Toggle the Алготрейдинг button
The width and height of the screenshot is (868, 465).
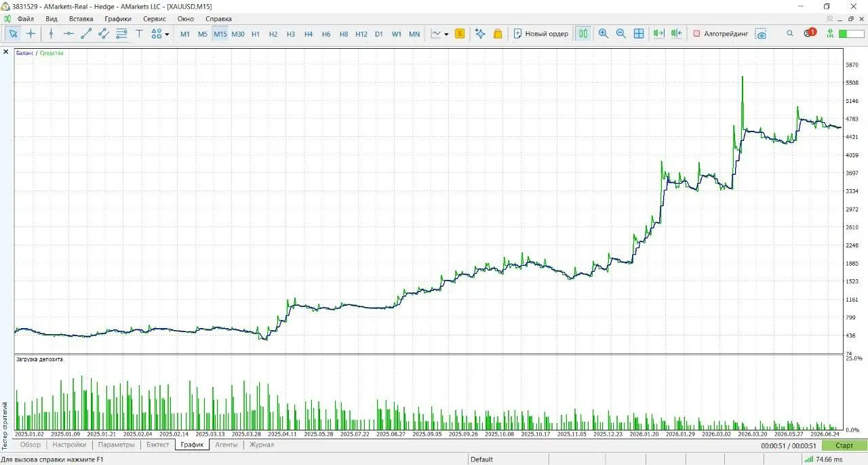tap(720, 34)
